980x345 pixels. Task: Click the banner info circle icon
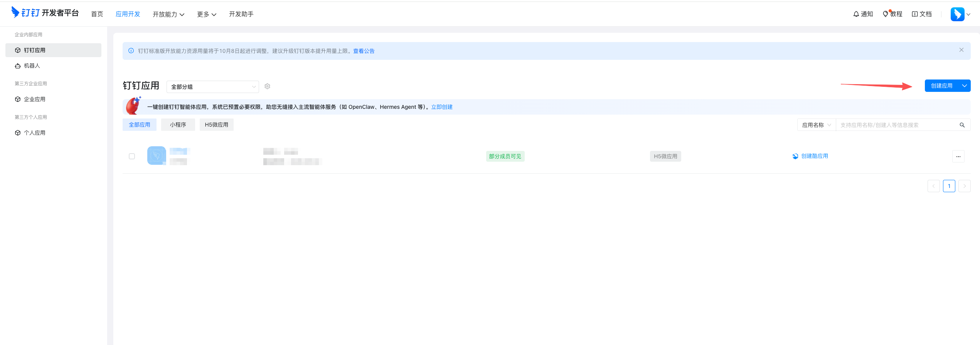click(x=131, y=51)
